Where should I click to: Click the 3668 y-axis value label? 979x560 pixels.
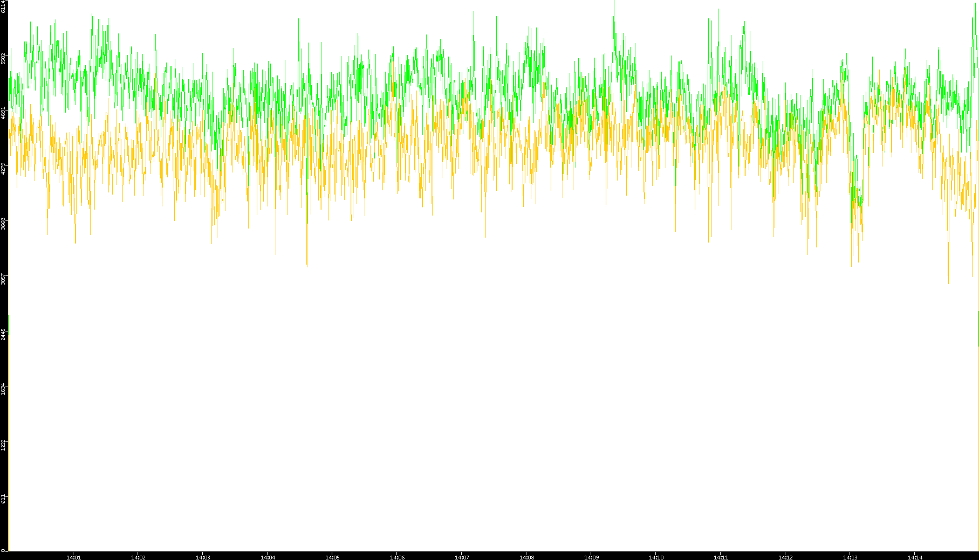point(4,223)
